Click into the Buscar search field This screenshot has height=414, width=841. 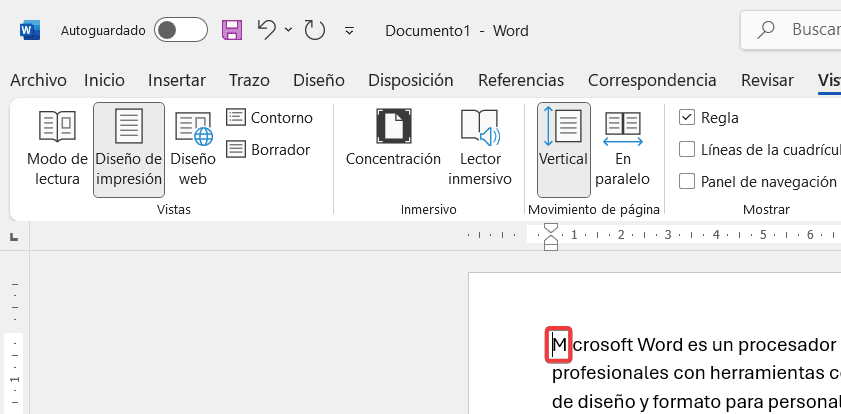(x=791, y=30)
